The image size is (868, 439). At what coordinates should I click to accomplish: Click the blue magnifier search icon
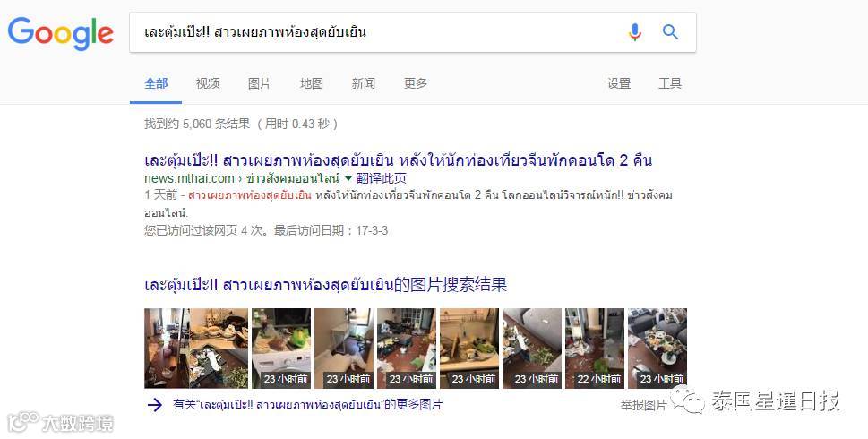670,32
